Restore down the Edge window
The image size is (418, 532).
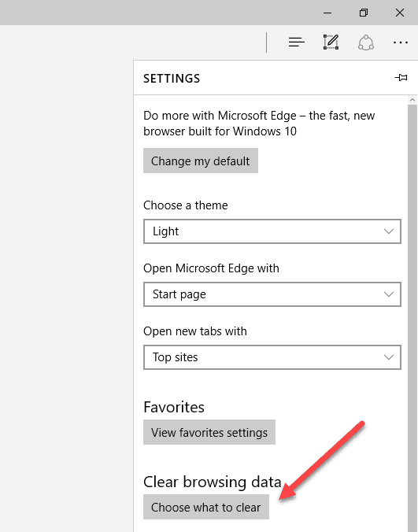[x=364, y=13]
